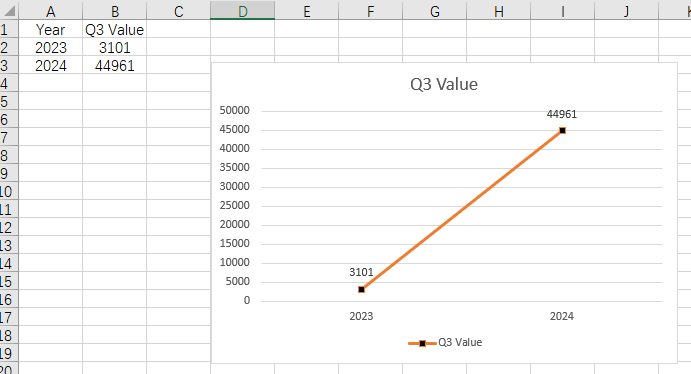Select row 13 header
The width and height of the screenshot is (691, 374).
[9, 245]
